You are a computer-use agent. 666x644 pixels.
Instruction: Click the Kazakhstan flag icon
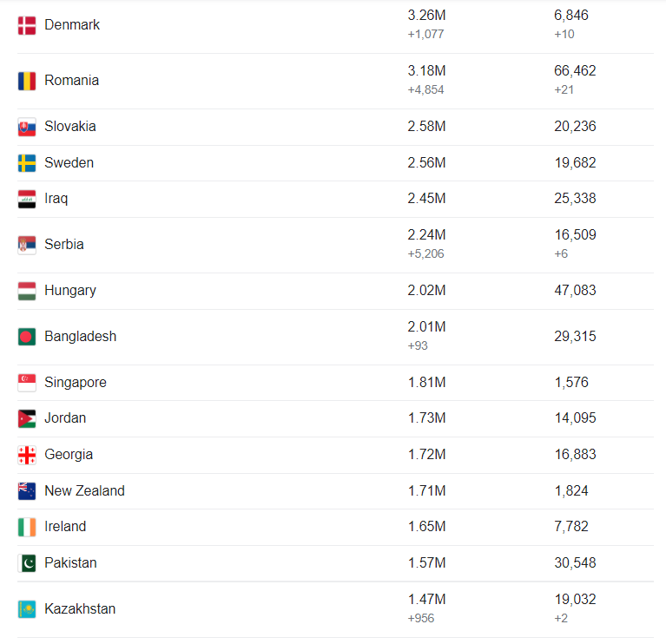click(x=27, y=609)
